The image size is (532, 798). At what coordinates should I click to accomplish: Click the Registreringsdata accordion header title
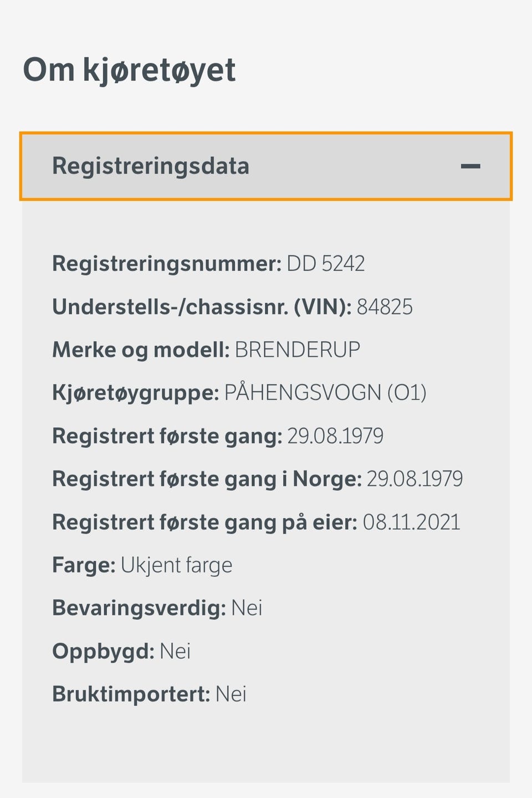click(x=151, y=166)
